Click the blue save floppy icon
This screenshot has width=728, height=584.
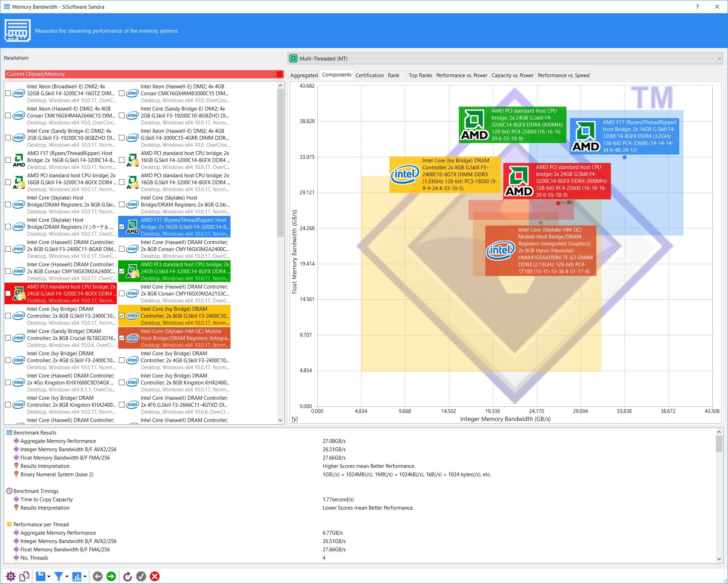click(41, 576)
